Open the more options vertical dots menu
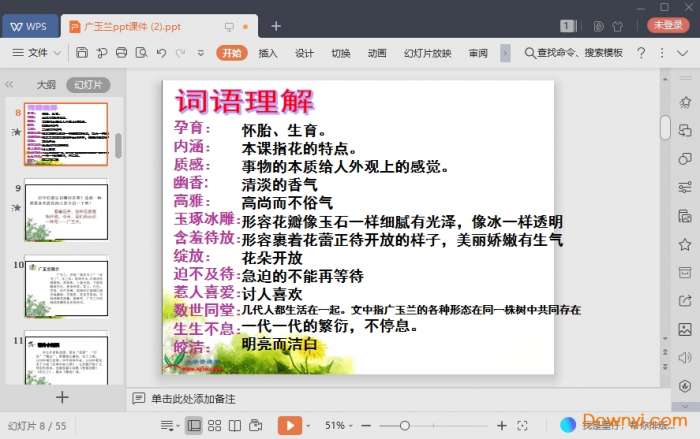This screenshot has height=439, width=700. click(662, 53)
